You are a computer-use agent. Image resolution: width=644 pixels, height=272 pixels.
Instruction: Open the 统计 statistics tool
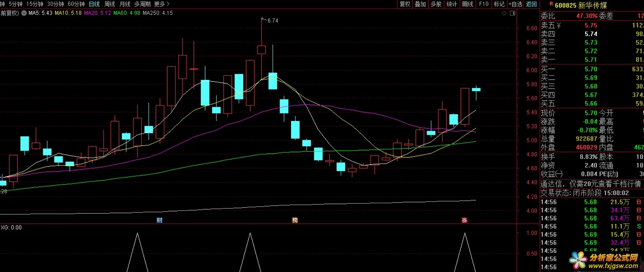coord(452,4)
